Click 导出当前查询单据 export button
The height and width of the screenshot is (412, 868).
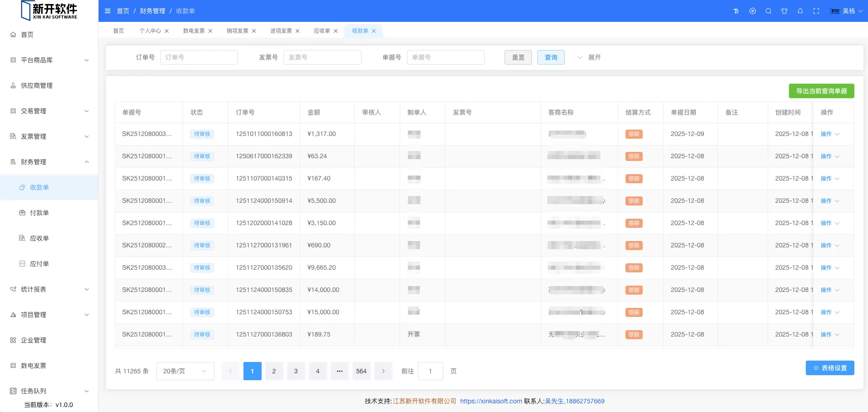pyautogui.click(x=821, y=91)
